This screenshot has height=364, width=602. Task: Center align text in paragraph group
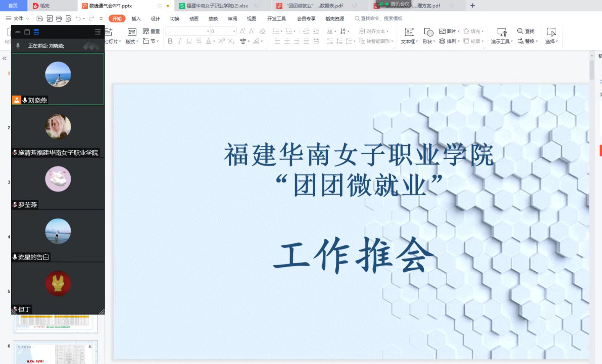click(287, 41)
